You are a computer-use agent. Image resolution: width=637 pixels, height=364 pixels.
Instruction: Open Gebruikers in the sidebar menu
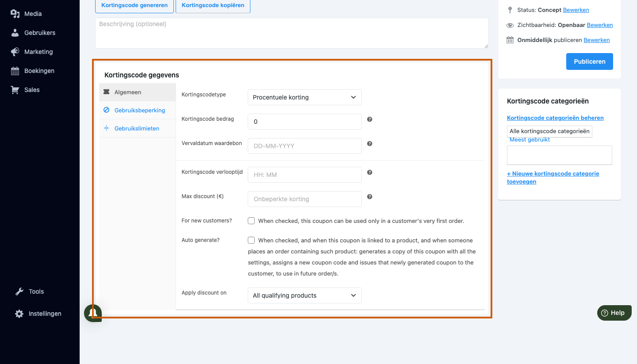coord(40,33)
